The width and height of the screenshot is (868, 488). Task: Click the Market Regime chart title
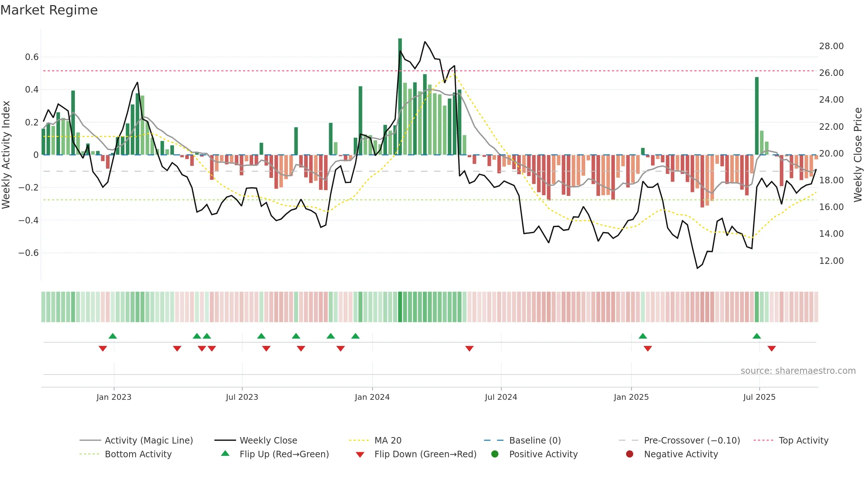(x=49, y=10)
